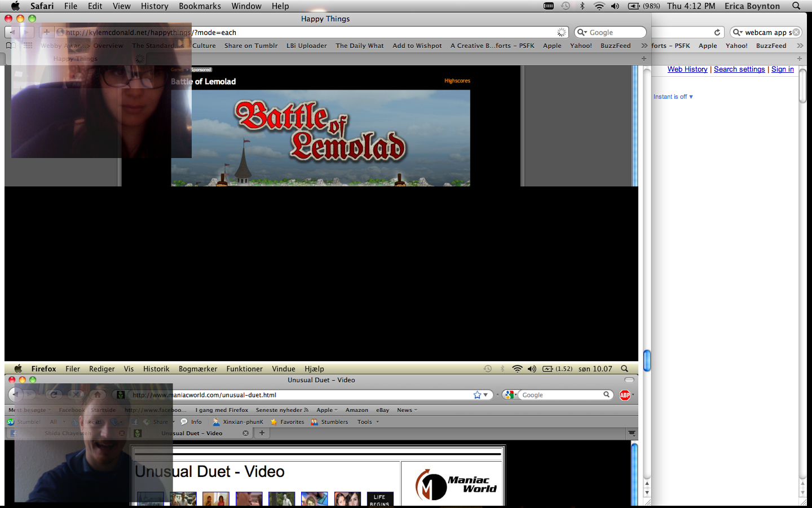Open the Search settings link
Viewport: 812px width, 508px height.
point(739,69)
